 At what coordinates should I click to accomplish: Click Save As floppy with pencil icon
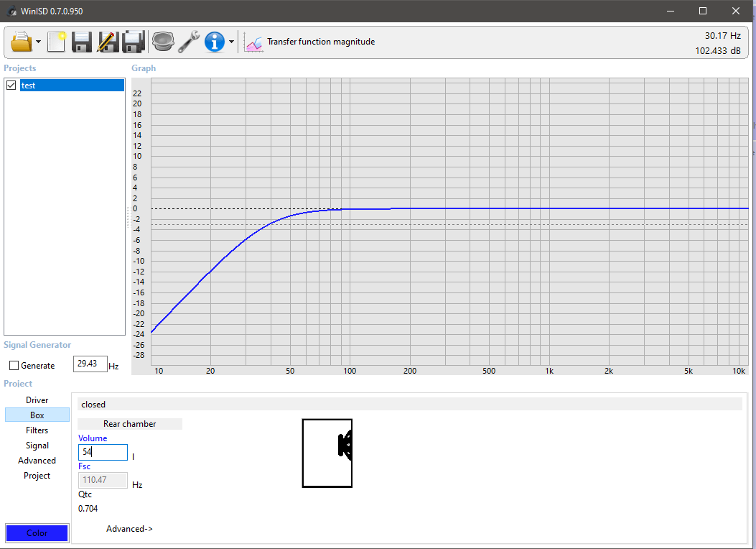coord(108,42)
